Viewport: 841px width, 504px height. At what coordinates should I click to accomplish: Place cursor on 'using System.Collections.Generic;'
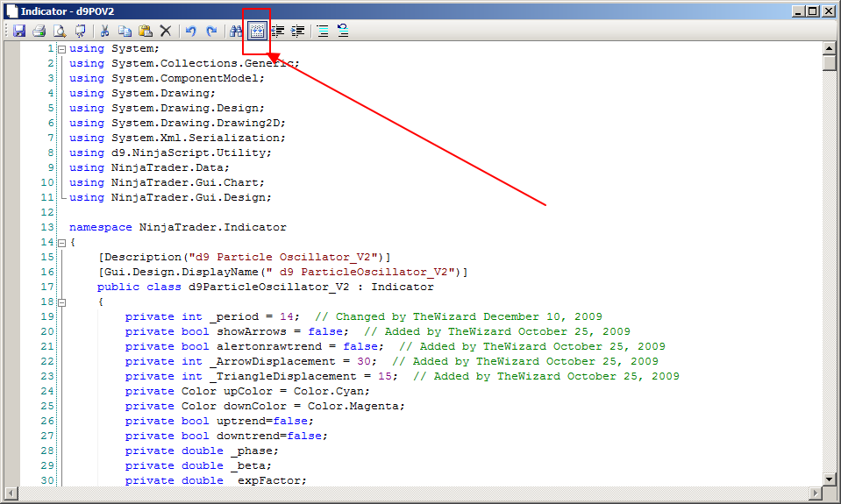pyautogui.click(x=184, y=63)
